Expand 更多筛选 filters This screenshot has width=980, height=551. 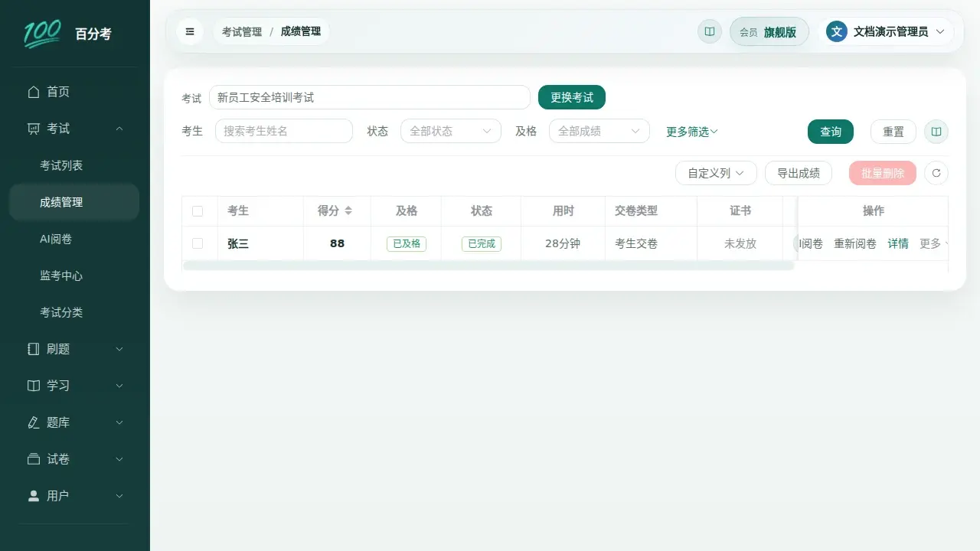(x=692, y=132)
